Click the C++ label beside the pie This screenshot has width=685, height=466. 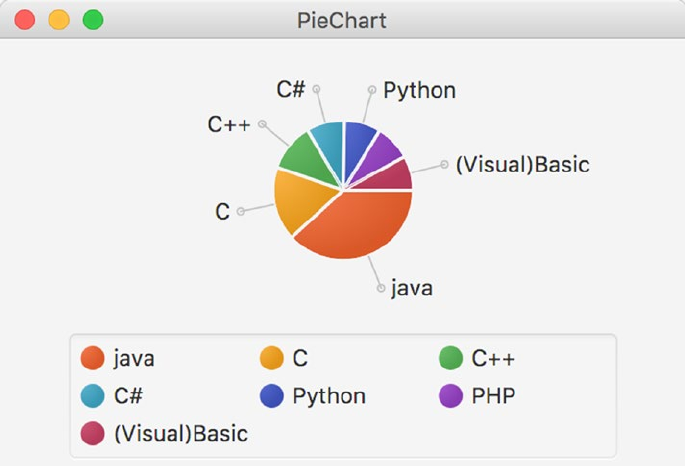click(x=228, y=124)
